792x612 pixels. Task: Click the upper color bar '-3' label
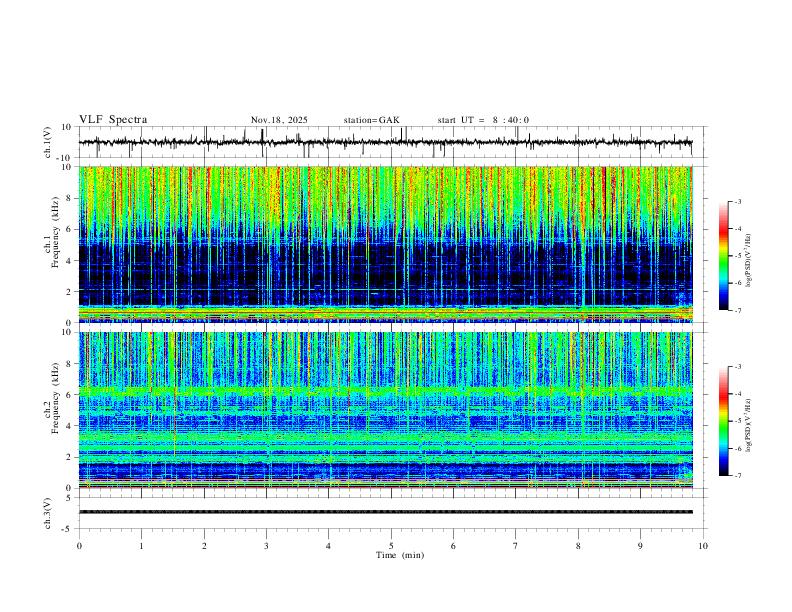(738, 201)
